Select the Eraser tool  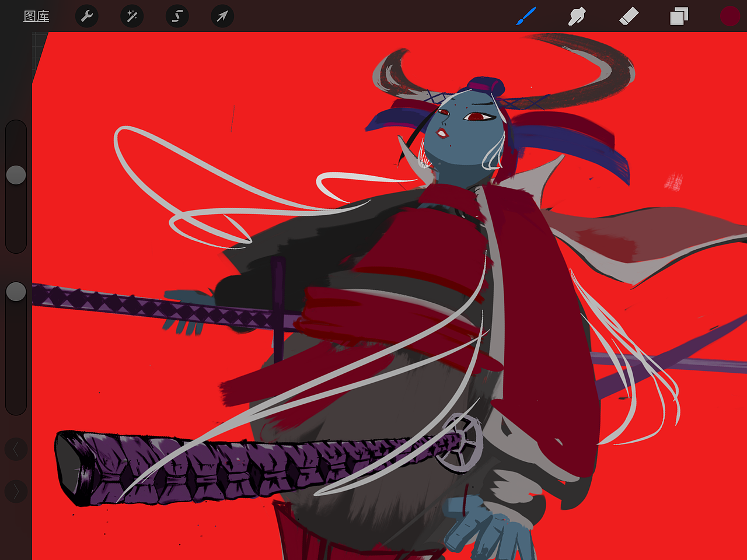629,16
